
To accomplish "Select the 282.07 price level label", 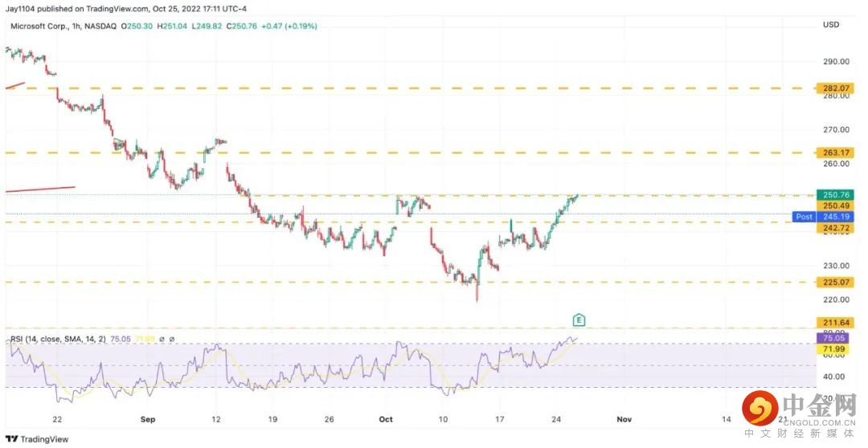I will (835, 88).
